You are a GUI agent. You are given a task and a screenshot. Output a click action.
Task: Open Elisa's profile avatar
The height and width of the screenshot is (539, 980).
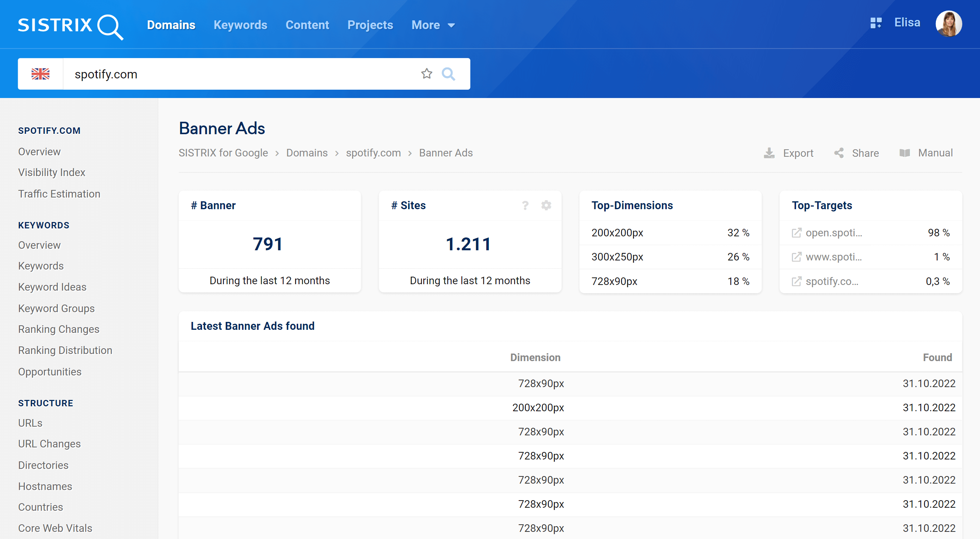[x=949, y=24]
